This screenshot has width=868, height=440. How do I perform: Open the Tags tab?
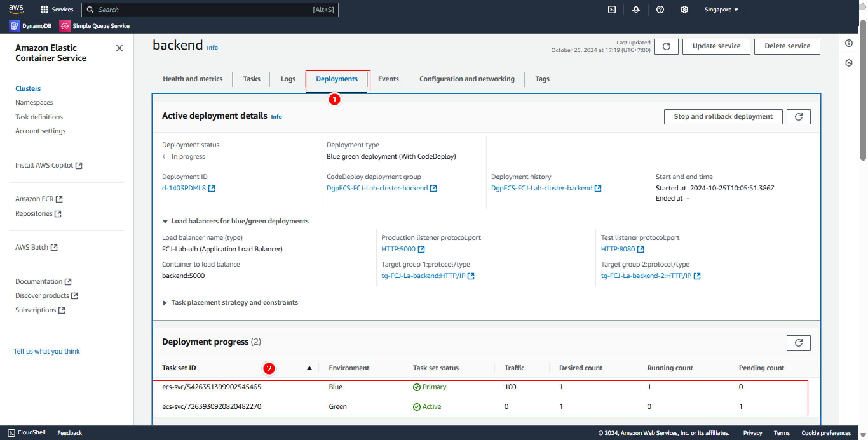542,79
